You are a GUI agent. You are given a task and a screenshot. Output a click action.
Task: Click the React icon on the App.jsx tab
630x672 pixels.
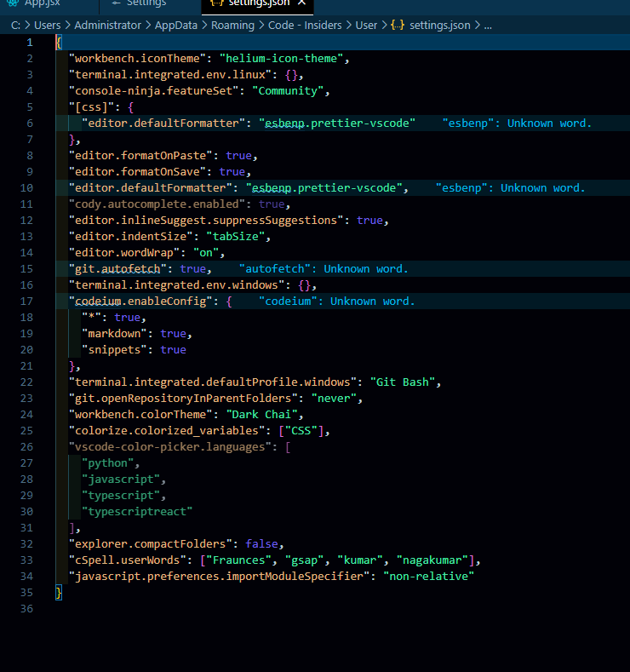coord(12,3)
